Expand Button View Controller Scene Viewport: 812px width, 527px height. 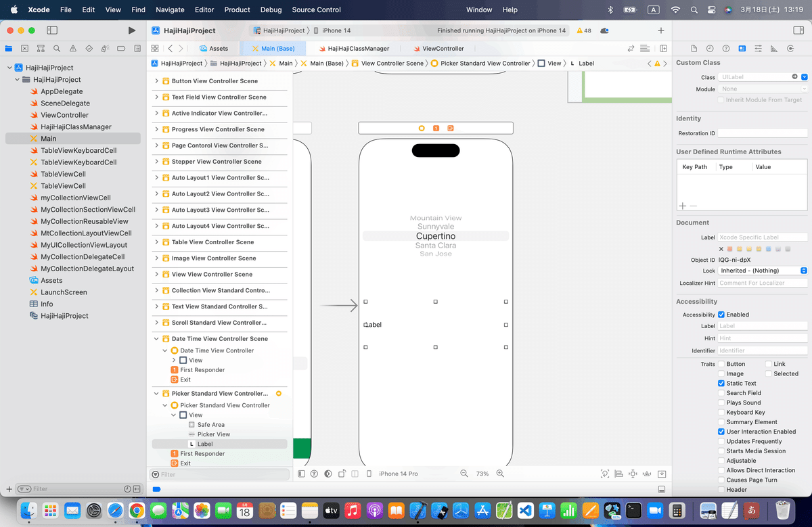pyautogui.click(x=156, y=81)
